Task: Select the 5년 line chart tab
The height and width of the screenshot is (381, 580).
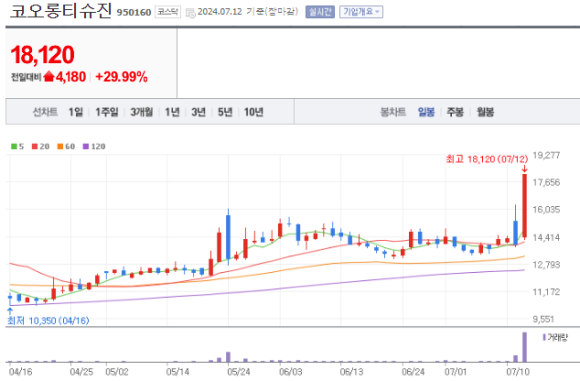Action: coord(225,112)
